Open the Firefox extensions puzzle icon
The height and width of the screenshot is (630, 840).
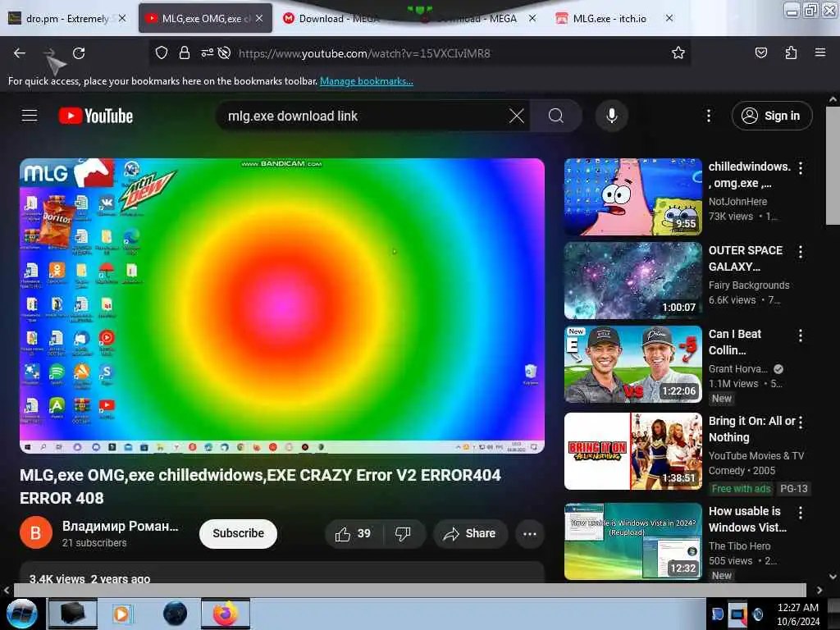791,52
